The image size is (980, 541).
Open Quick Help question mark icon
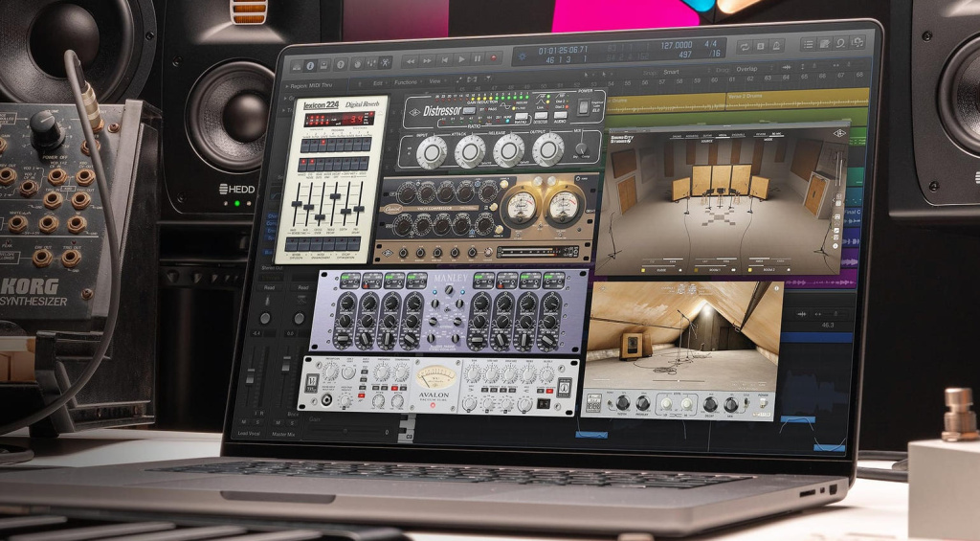pos(341,64)
